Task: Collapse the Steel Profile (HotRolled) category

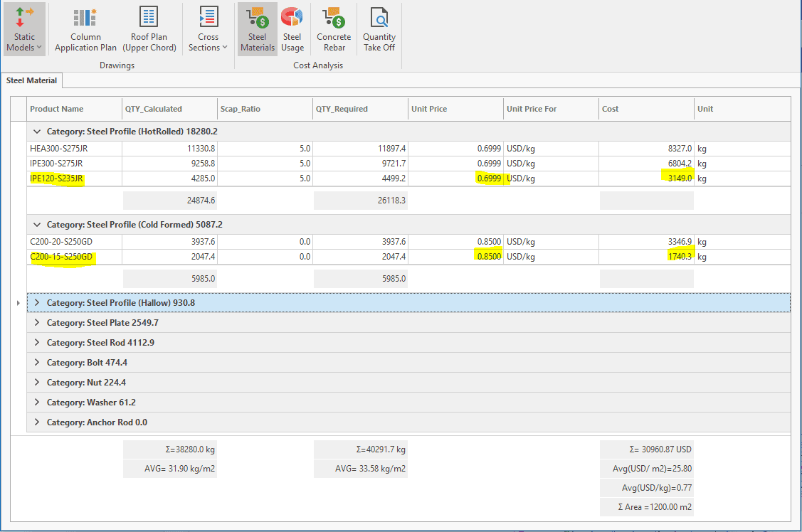Action: (37, 132)
